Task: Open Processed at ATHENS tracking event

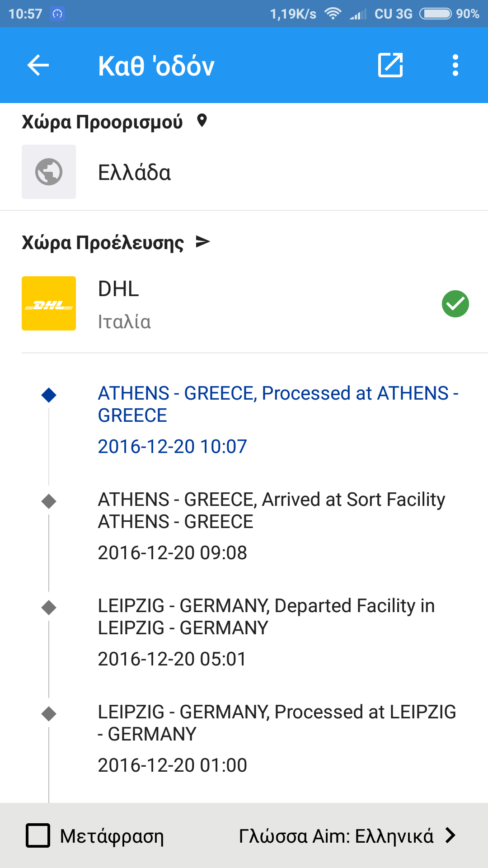Action: (x=278, y=419)
